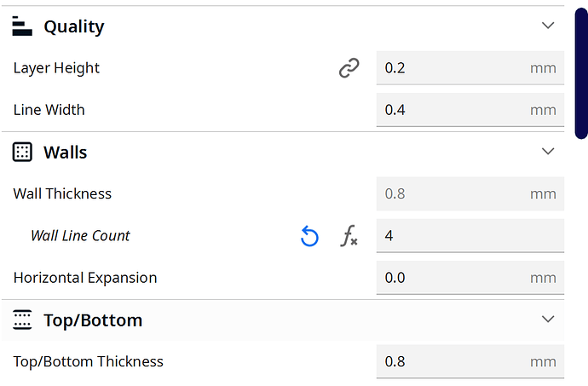Click the Line Width value field
588x386 pixels.
tap(470, 110)
